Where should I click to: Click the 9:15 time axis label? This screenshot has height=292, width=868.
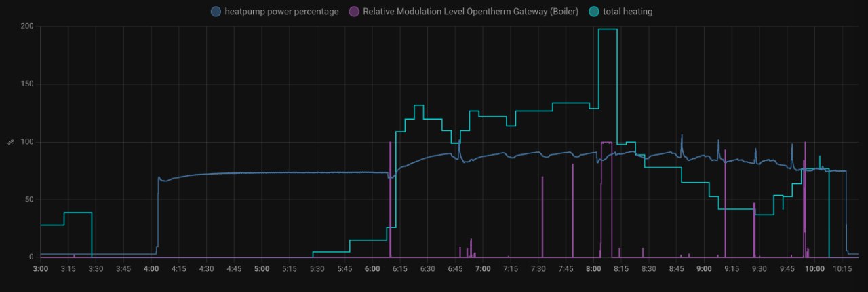(x=732, y=269)
